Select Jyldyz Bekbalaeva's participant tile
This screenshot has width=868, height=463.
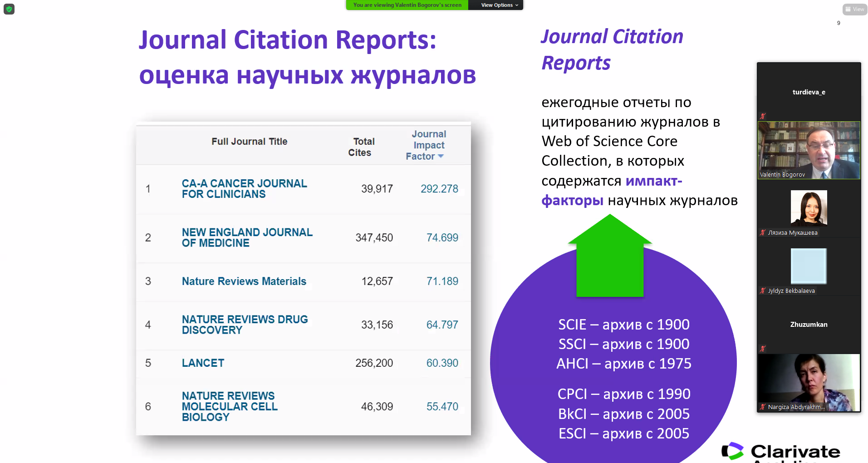coord(809,266)
